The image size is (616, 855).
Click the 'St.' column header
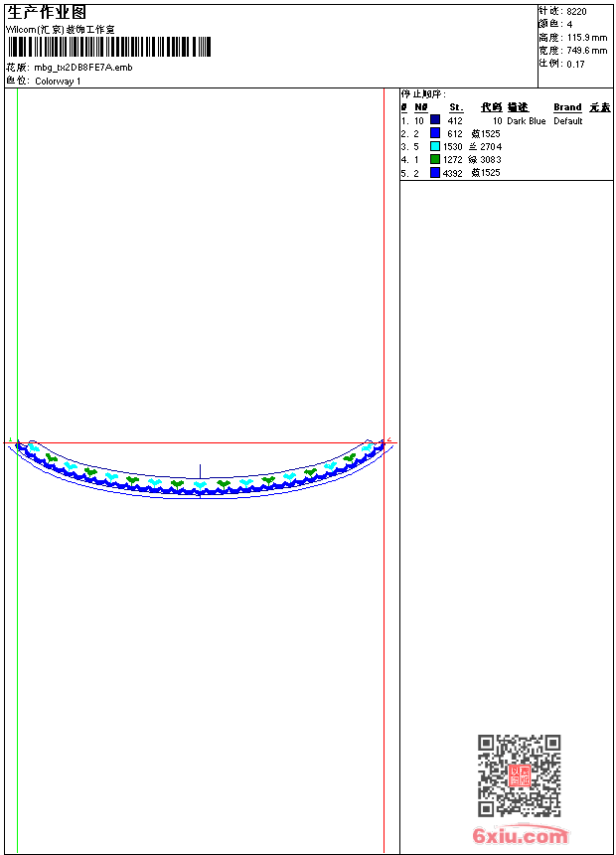click(x=456, y=107)
